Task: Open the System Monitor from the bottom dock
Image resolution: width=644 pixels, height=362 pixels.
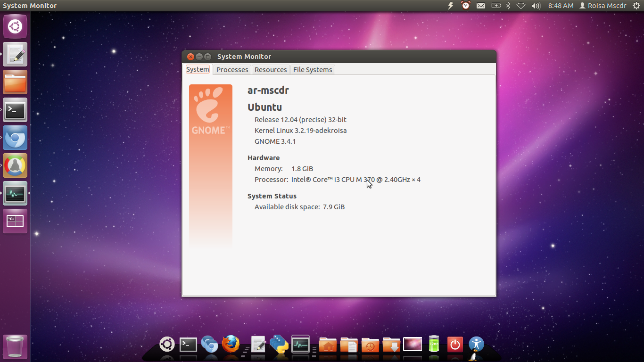Action: 300,345
